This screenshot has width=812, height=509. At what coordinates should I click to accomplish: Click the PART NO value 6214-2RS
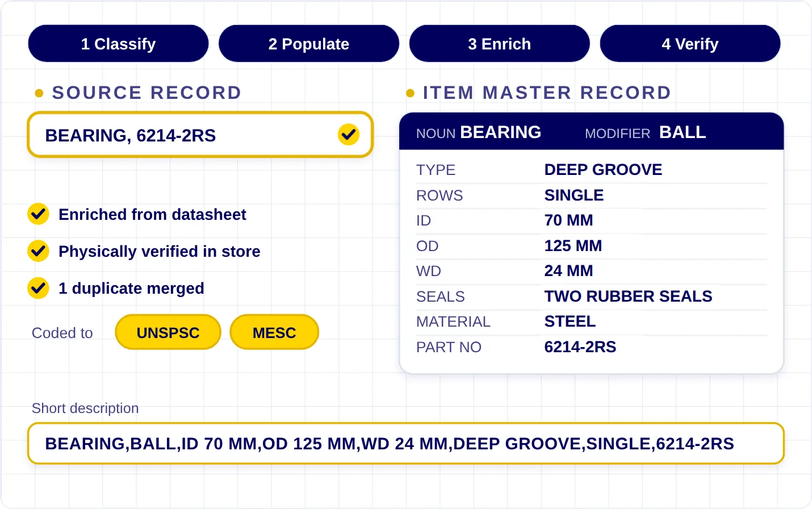tap(580, 347)
